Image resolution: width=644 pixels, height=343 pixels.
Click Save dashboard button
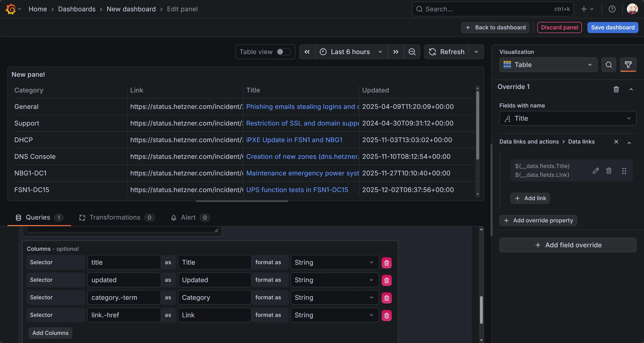coord(613,28)
